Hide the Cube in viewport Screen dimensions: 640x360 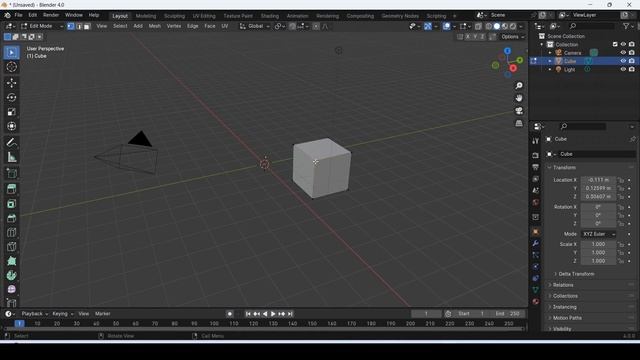[x=623, y=61]
